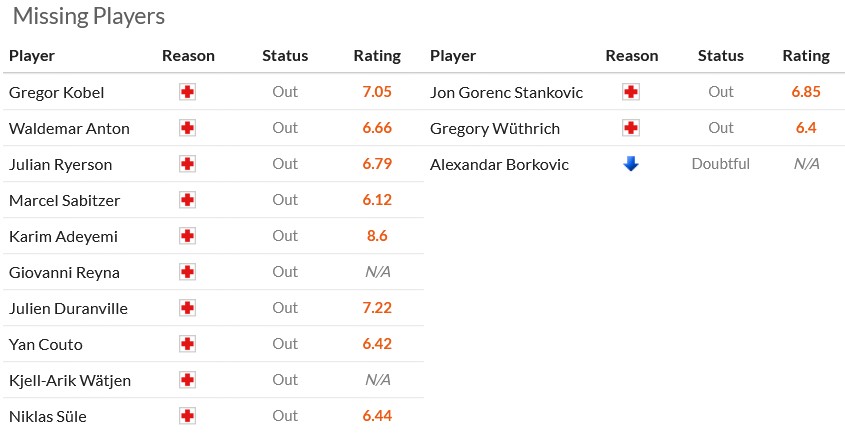Click the right table's Reason column header
Image resolution: width=845 pixels, height=437 pixels.
pyautogui.click(x=632, y=56)
